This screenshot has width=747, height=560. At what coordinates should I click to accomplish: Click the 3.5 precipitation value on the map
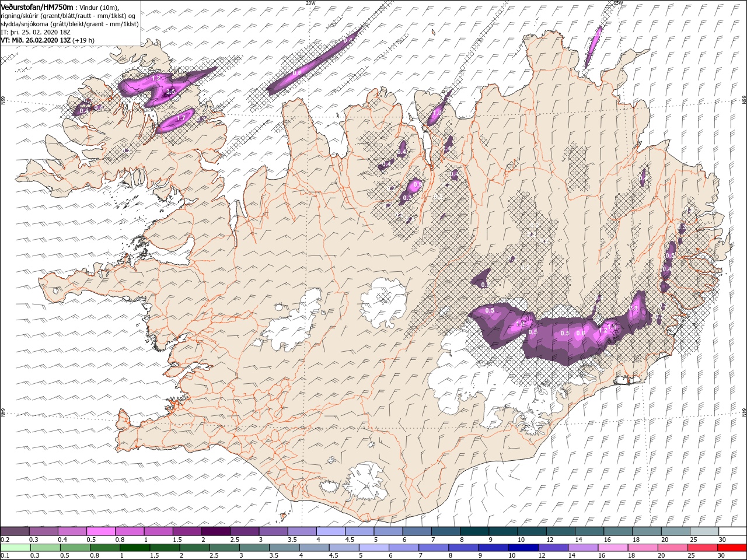(170, 92)
